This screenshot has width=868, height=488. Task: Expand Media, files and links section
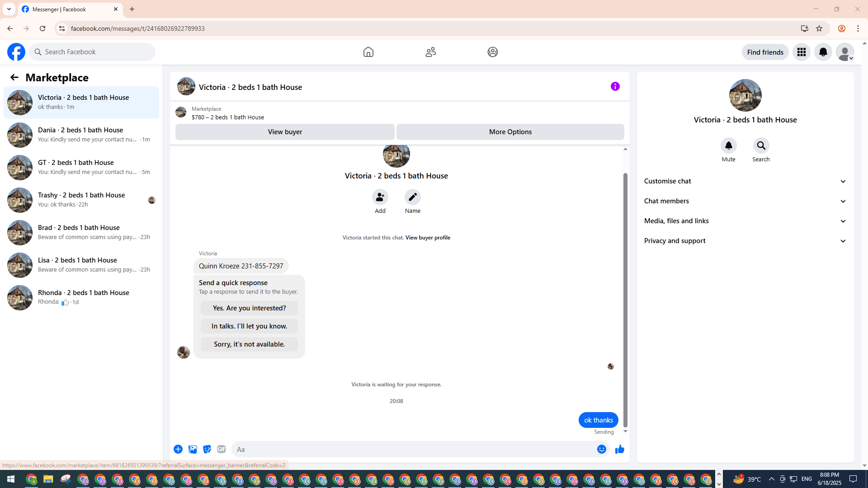pyautogui.click(x=745, y=221)
